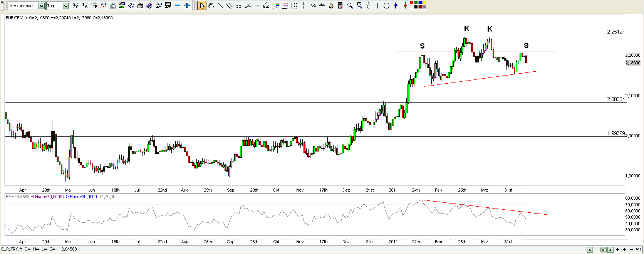This screenshot has height=254, width=644.
Task: Click the red wave indicator icon
Action: coord(103,5)
